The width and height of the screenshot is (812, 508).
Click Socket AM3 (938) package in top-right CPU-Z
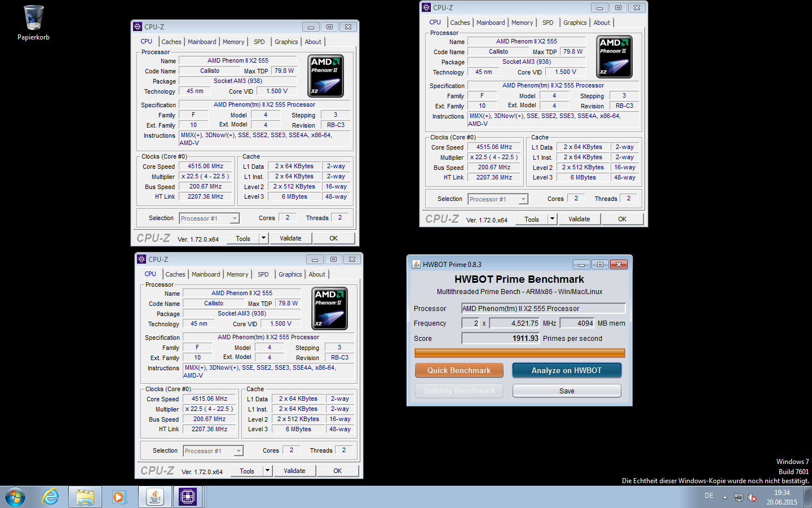tap(527, 62)
